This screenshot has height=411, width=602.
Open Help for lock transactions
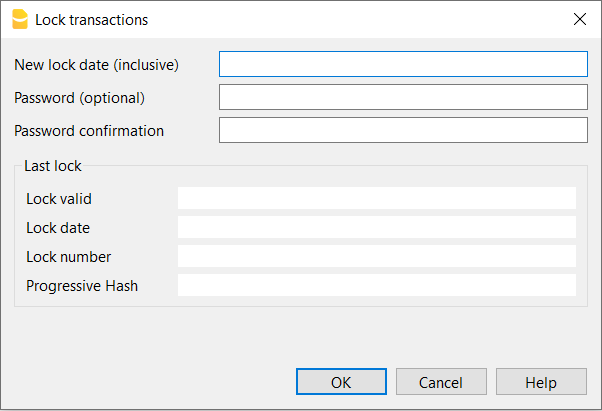point(541,382)
